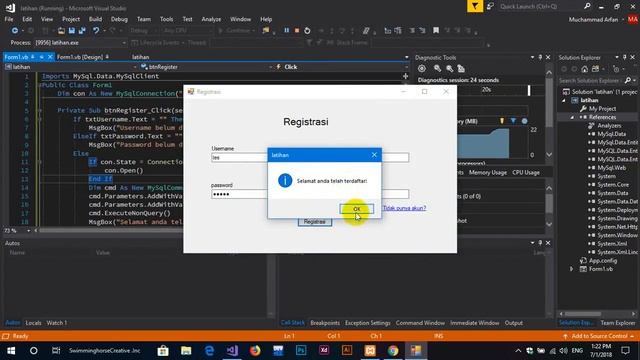Click the Save All icon in the toolbar
The image size is (640, 360).
click(x=82, y=31)
